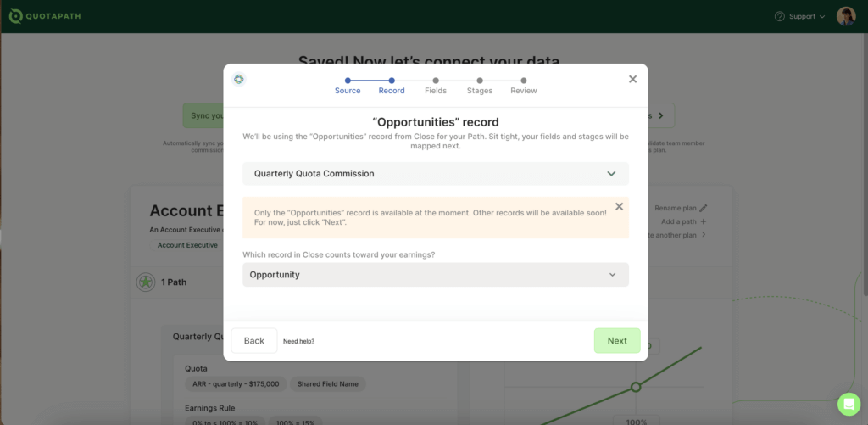
Task: Click the Back button
Action: [254, 341]
